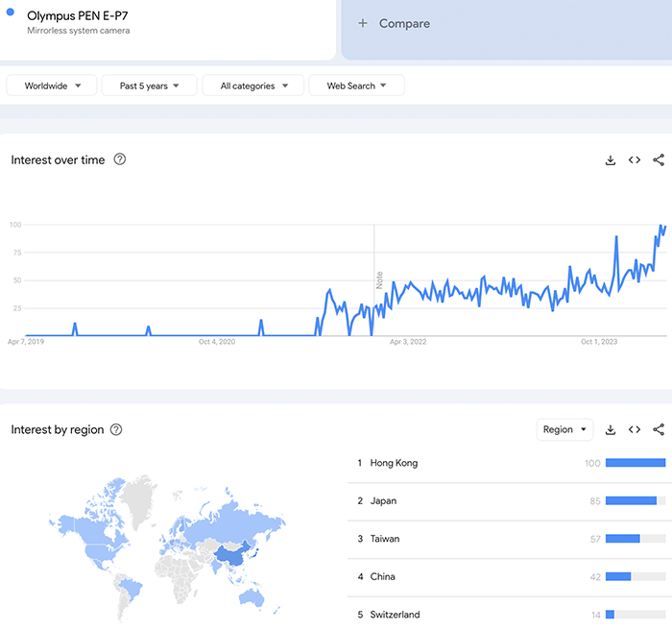
Task: Open Taiwan from the region list
Action: point(385,539)
